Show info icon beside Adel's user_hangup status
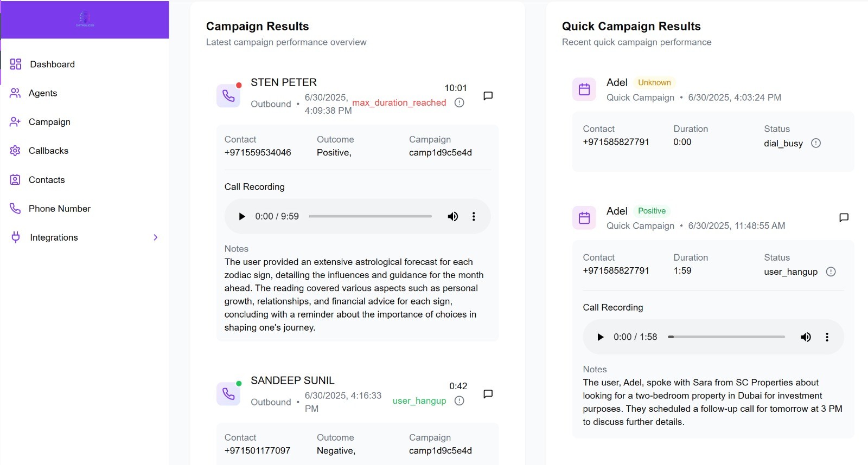Viewport: 868px width, 465px height. click(x=831, y=272)
